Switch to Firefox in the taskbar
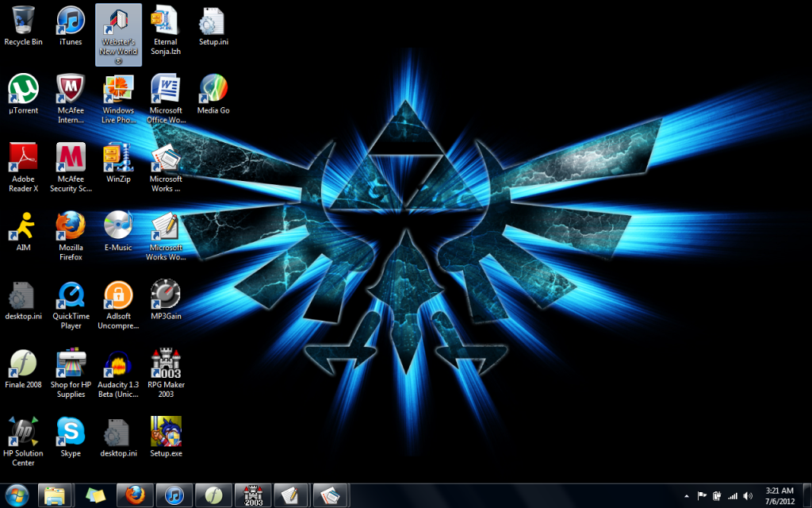Image resolution: width=812 pixels, height=508 pixels. (x=135, y=495)
